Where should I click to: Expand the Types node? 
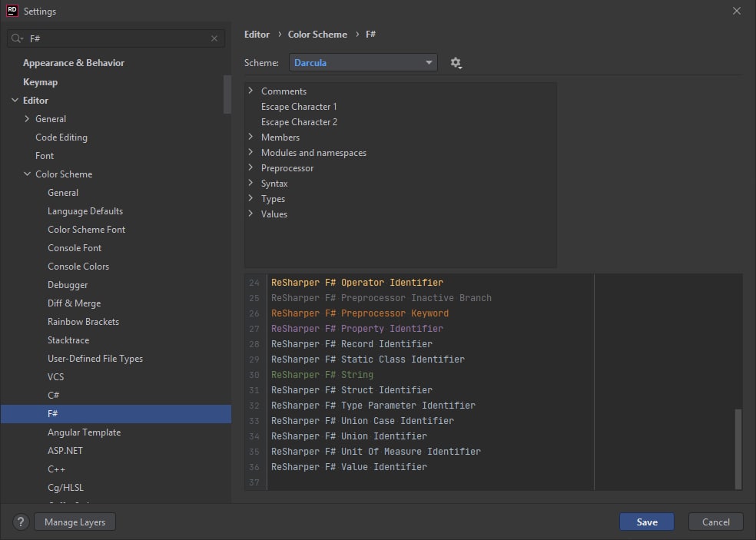tap(250, 199)
